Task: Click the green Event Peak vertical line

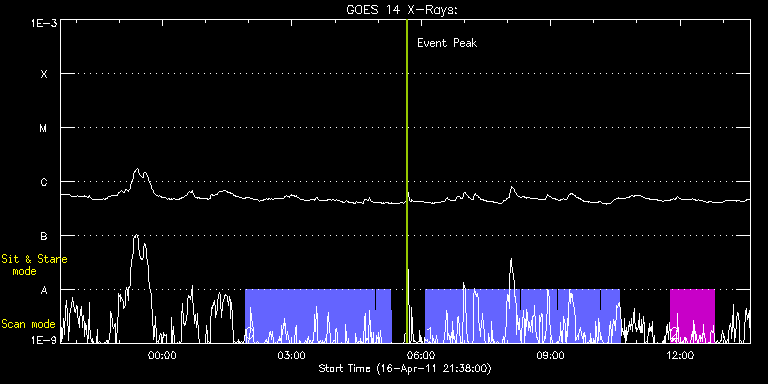Action: tap(407, 181)
